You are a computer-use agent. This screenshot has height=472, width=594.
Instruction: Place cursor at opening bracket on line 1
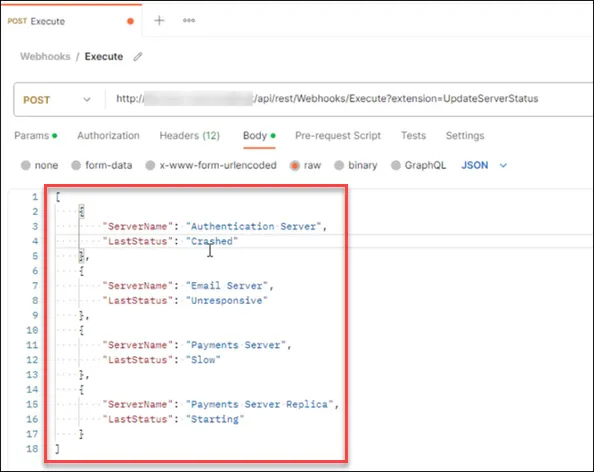coord(58,197)
